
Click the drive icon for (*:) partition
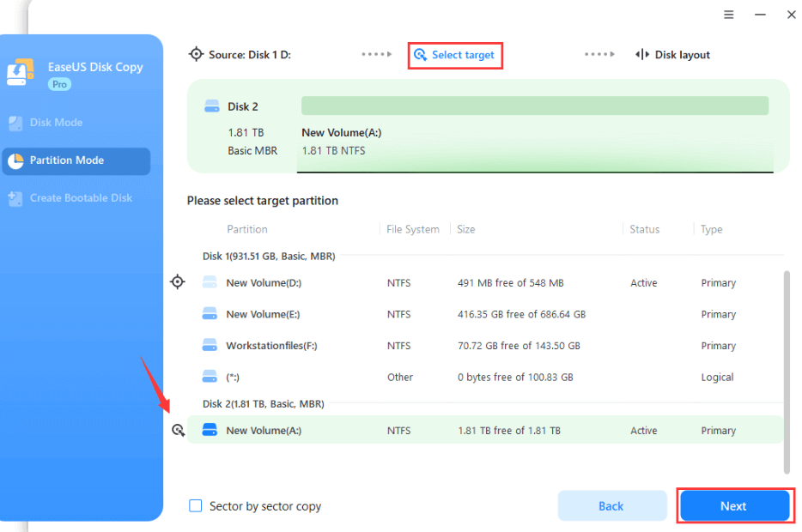(210, 377)
